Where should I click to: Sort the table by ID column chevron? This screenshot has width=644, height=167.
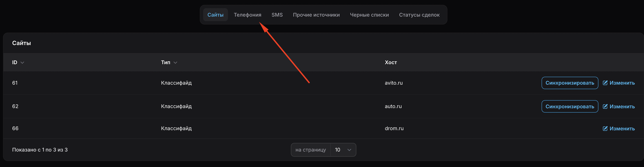click(22, 63)
